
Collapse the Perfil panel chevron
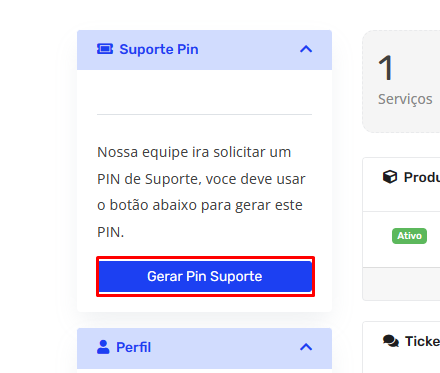306,347
